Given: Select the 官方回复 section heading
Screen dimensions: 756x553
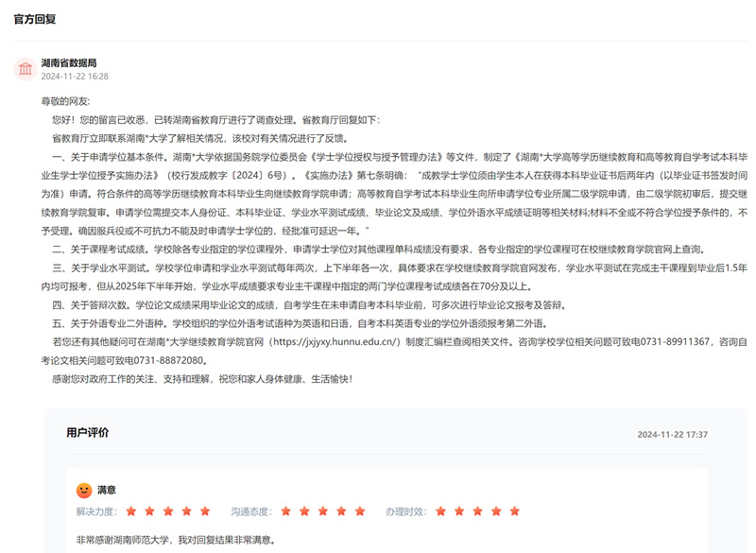Looking at the screenshot, I should (34, 19).
